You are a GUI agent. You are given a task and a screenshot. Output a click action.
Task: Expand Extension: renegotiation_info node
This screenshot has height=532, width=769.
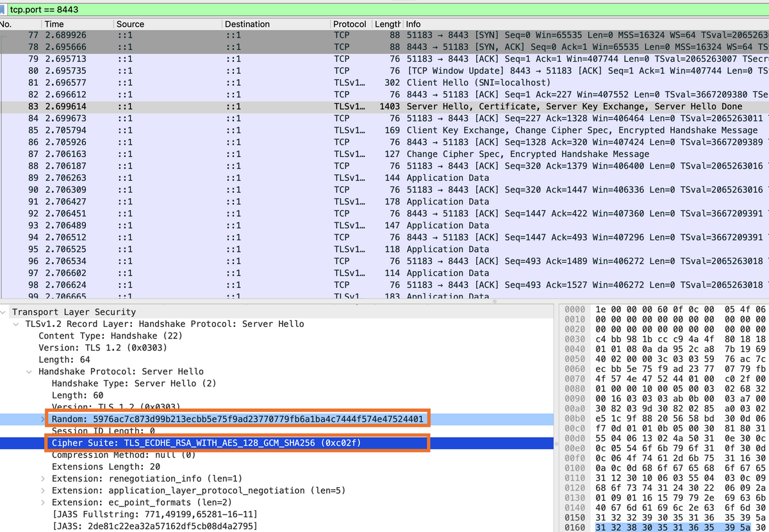tap(43, 479)
